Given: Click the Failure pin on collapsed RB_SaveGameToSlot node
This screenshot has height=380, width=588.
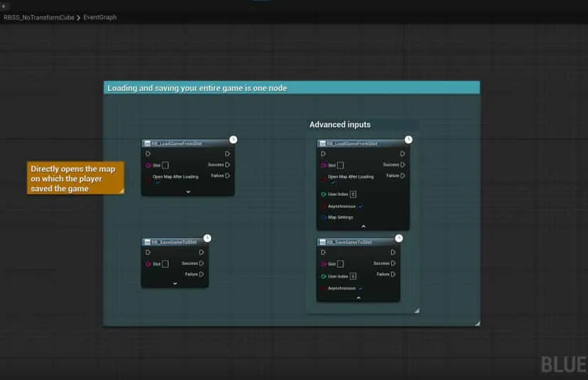Looking at the screenshot, I should point(201,274).
